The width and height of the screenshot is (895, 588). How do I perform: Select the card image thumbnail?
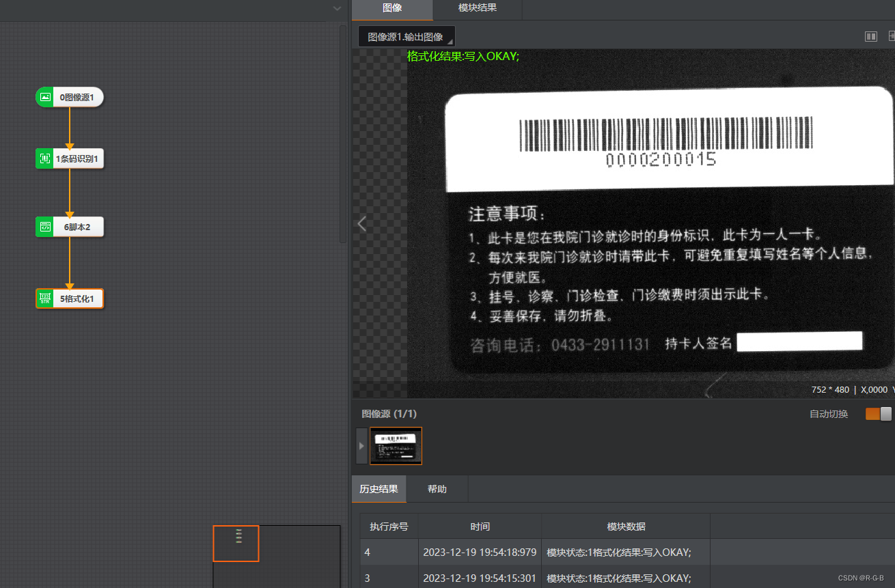396,446
